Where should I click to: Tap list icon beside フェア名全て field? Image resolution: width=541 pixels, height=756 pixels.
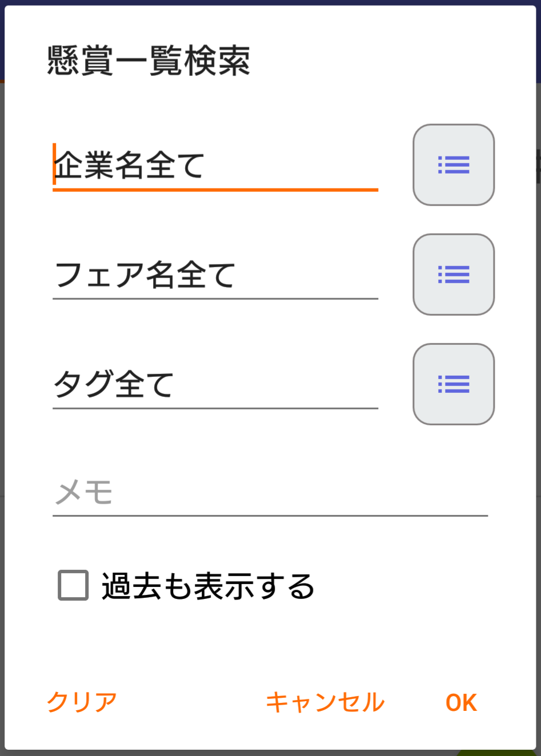pyautogui.click(x=453, y=275)
